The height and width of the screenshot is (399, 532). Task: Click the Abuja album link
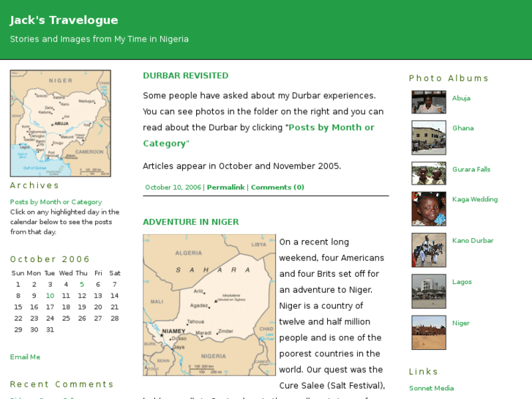pyautogui.click(x=461, y=98)
